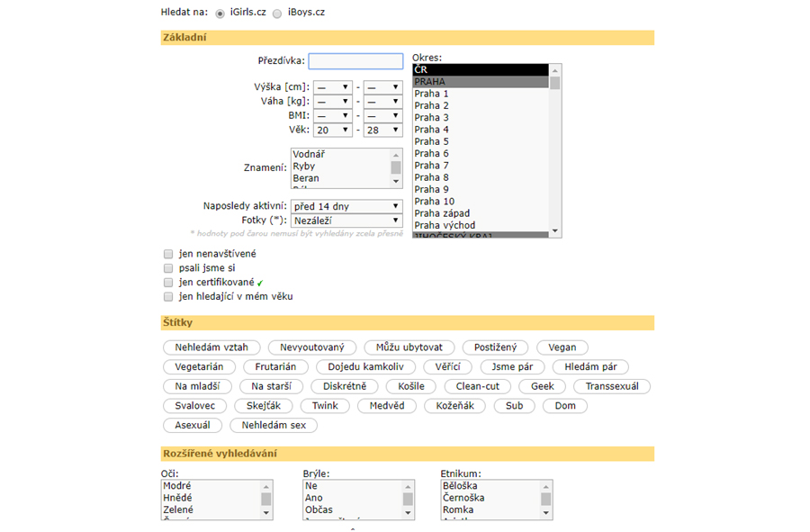Toggle the 'Můžu ubytovat' tag
The width and height of the screenshot is (810, 532).
pos(409,347)
